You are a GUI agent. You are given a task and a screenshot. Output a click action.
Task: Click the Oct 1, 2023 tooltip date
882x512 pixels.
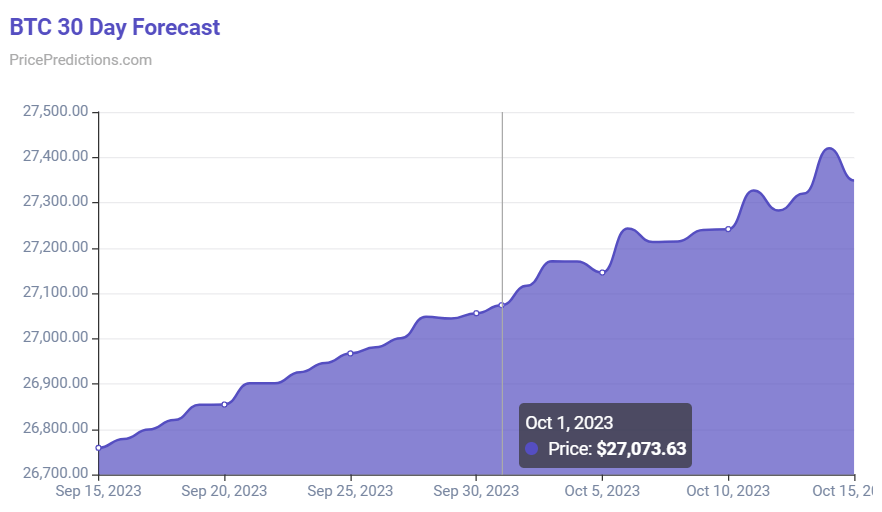[x=569, y=423]
